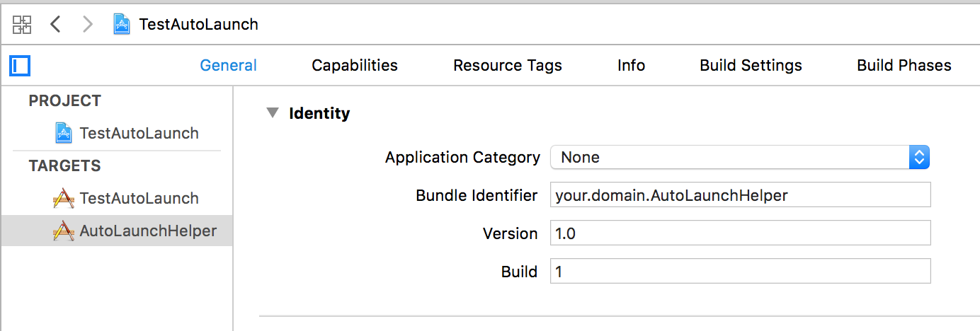Click the TestAutoLaunch project icon in the jump bar
Screen dimensions: 980x331
(122, 25)
